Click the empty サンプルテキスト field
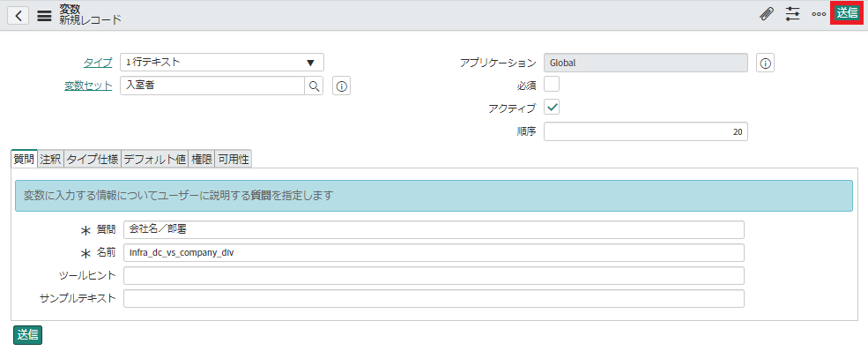This screenshot has height=351, width=868. click(434, 298)
